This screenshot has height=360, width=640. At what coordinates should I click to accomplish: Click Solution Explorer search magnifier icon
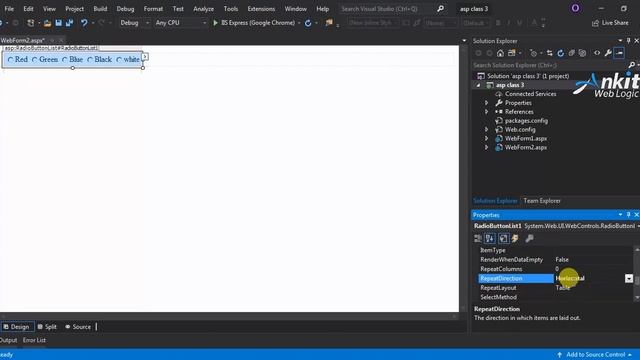[632, 65]
